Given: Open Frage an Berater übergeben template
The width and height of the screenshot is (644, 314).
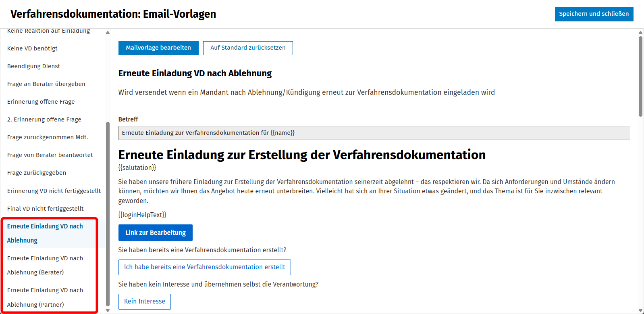Looking at the screenshot, I should click(46, 84).
